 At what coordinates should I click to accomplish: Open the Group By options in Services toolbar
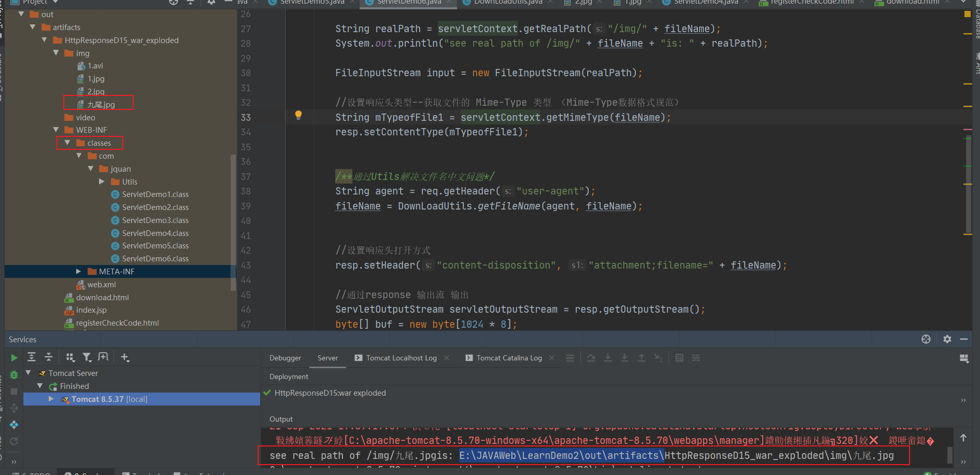point(70,357)
